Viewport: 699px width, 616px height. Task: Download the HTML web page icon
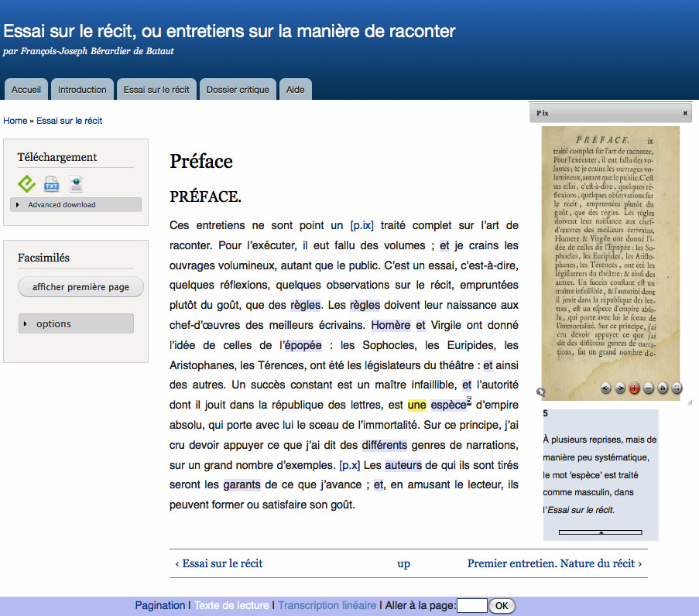[76, 183]
